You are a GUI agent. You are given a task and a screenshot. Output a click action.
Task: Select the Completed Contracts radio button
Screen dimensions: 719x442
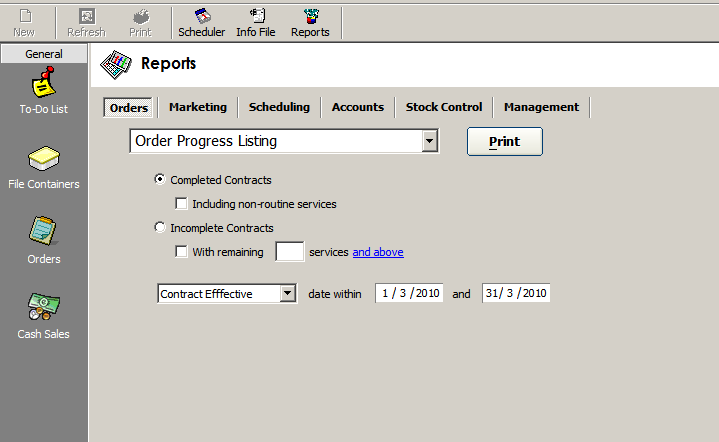(x=160, y=179)
